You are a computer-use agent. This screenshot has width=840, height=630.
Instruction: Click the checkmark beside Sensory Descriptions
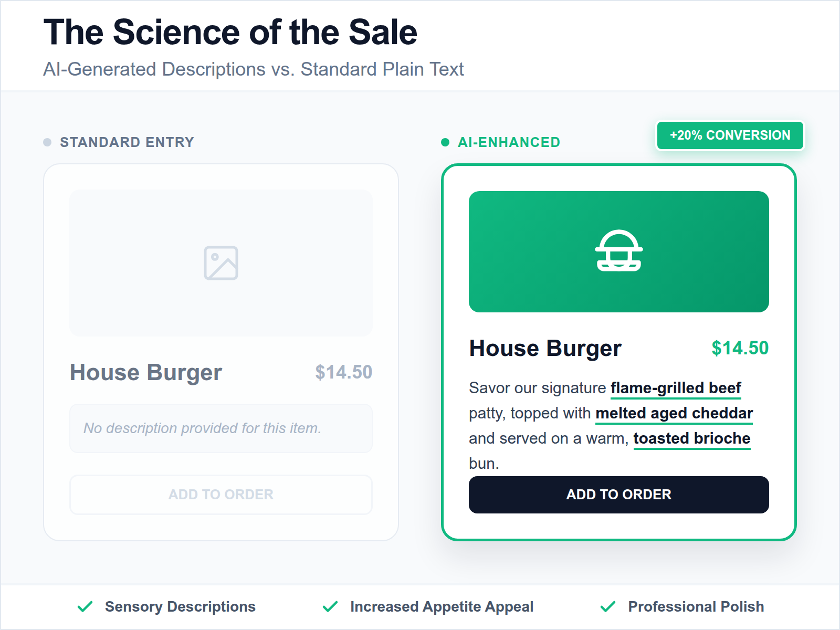point(86,606)
